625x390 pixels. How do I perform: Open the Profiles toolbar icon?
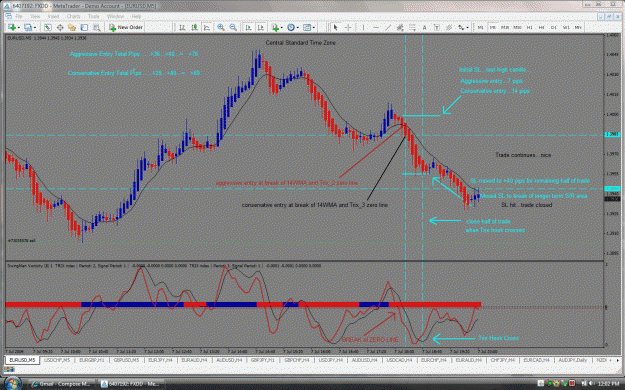[28, 27]
